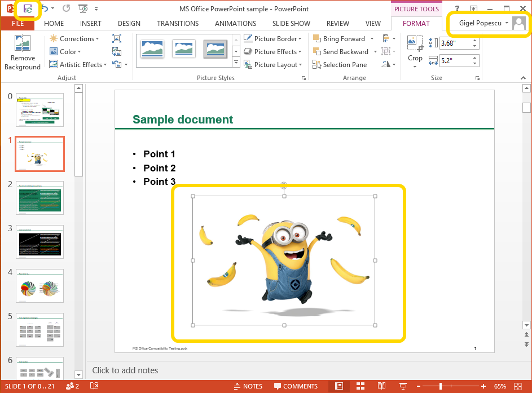The height and width of the screenshot is (393, 532).
Task: Switch to the INSERT tab
Action: (91, 23)
